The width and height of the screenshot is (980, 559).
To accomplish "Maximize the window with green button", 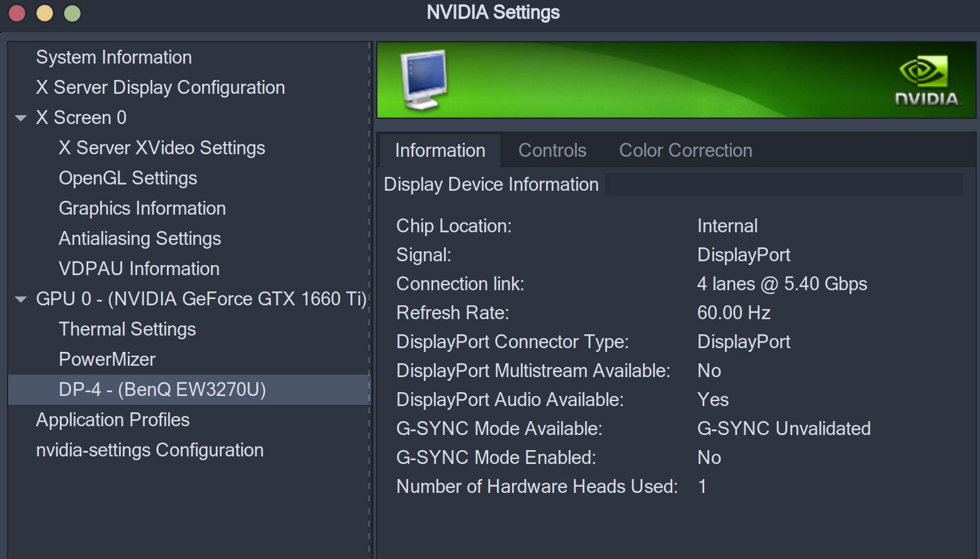I will [72, 13].
